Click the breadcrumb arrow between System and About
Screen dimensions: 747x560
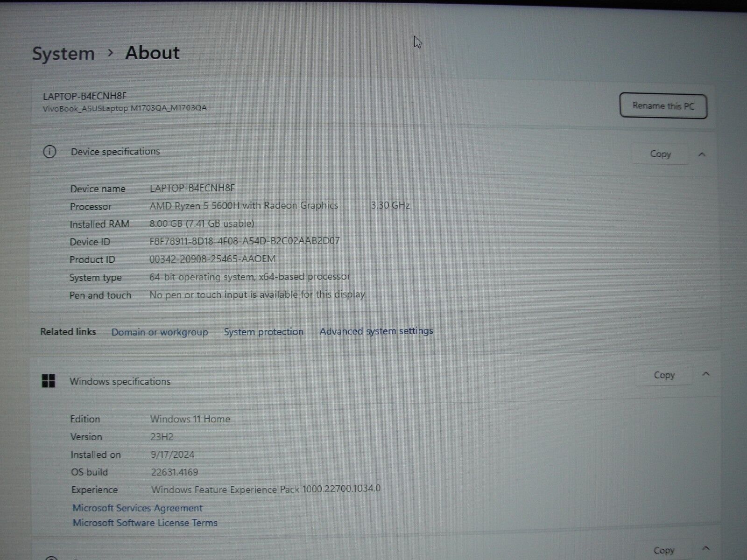point(110,53)
